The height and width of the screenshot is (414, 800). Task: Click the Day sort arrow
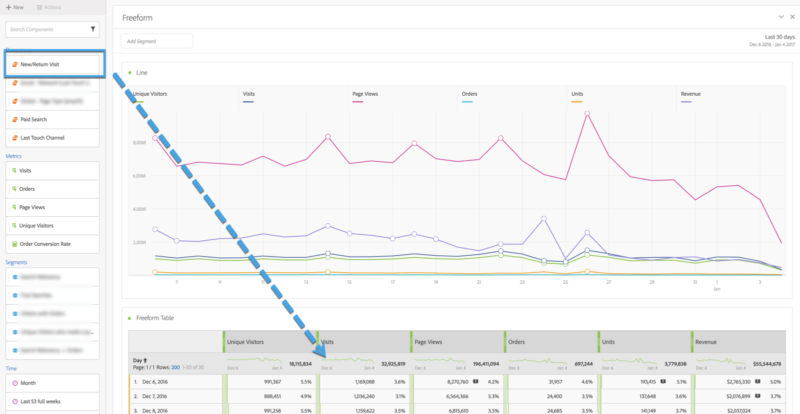click(x=145, y=360)
